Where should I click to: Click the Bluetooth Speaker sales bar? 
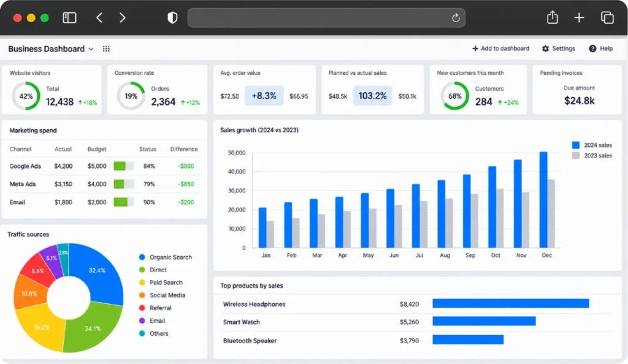pyautogui.click(x=468, y=339)
